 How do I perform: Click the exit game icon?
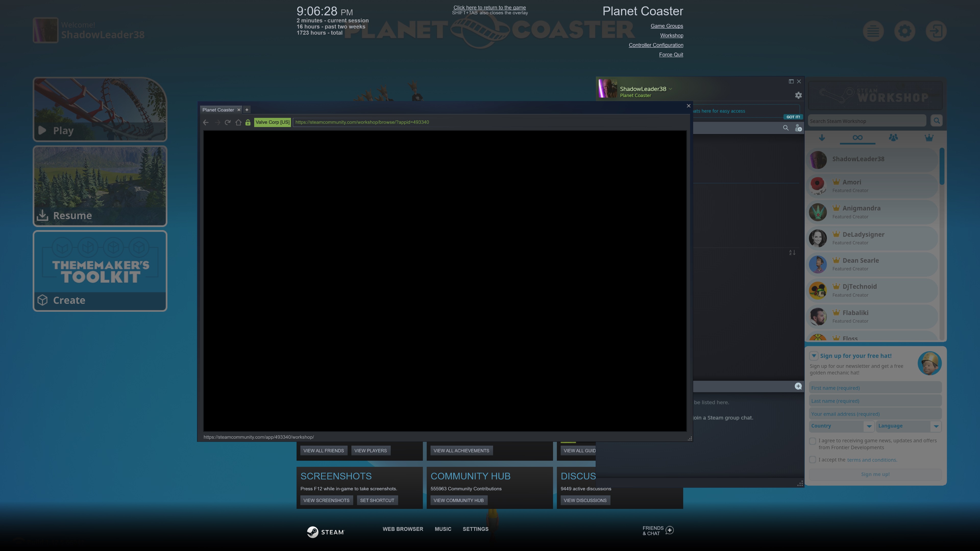pos(936,31)
